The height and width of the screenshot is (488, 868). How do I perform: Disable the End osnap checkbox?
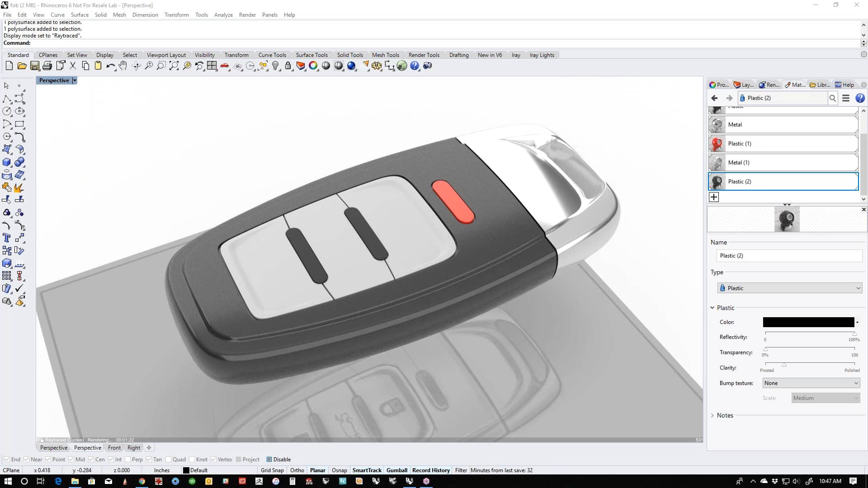pos(7,459)
